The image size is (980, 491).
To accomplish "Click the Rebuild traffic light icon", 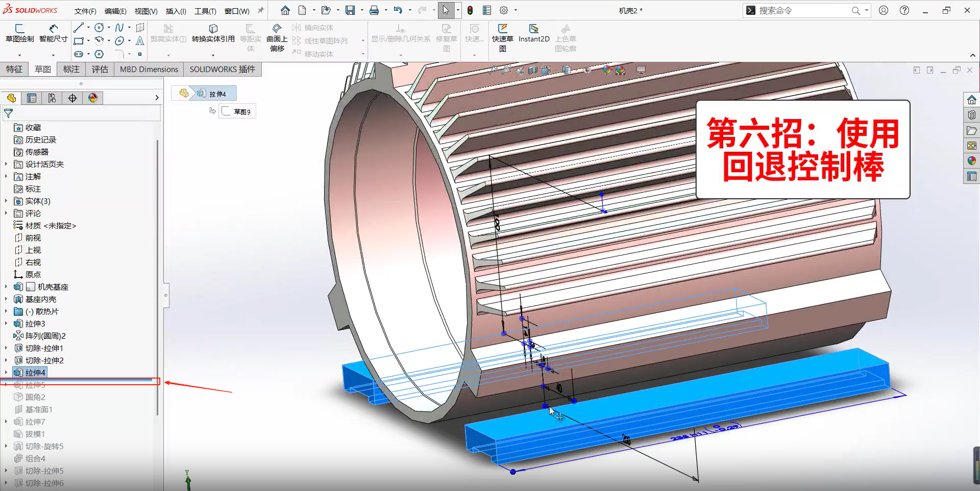I will [470, 10].
